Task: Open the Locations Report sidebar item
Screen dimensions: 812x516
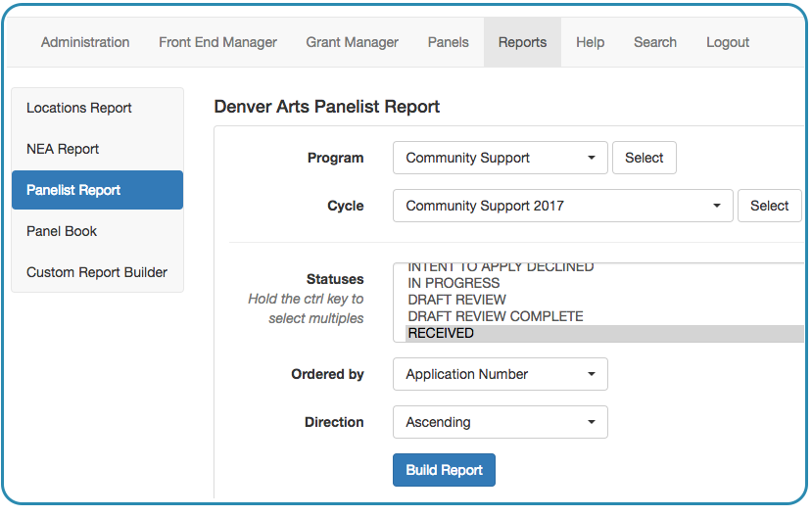Action: click(97, 108)
